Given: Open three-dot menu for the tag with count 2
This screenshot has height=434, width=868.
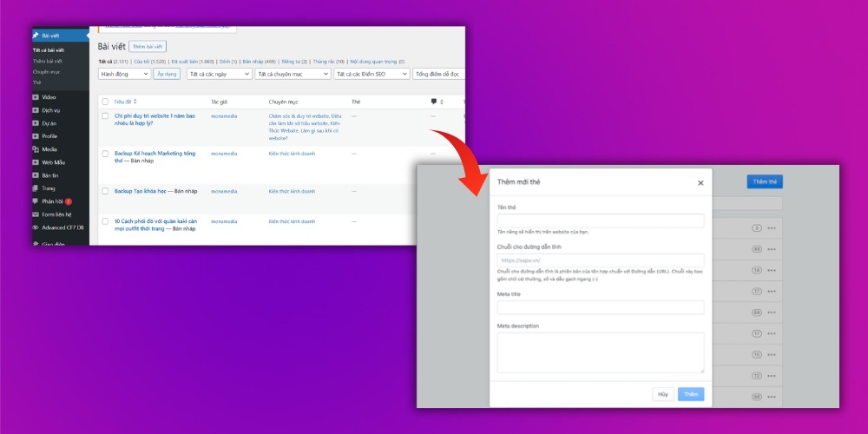Looking at the screenshot, I should point(771,228).
